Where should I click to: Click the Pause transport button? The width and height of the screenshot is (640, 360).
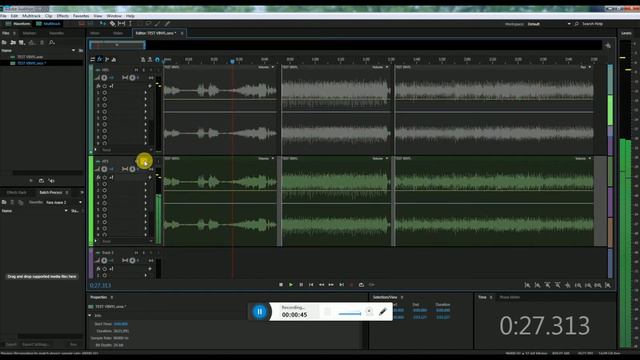301,284
